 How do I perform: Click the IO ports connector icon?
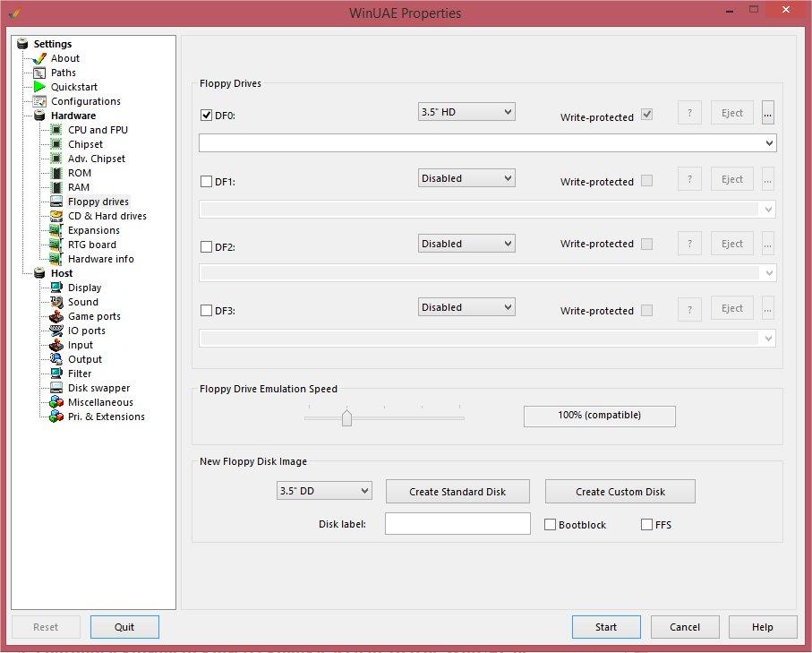(56, 331)
